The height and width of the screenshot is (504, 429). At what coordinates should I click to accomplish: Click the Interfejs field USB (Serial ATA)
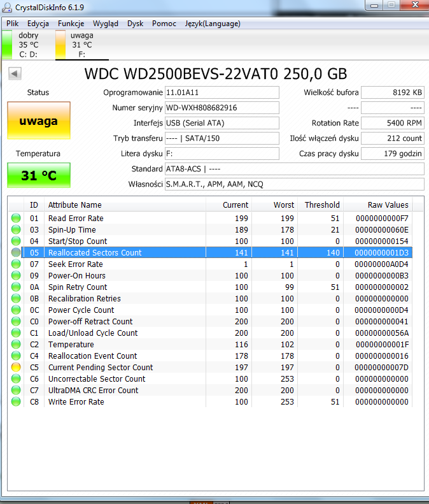pos(222,123)
